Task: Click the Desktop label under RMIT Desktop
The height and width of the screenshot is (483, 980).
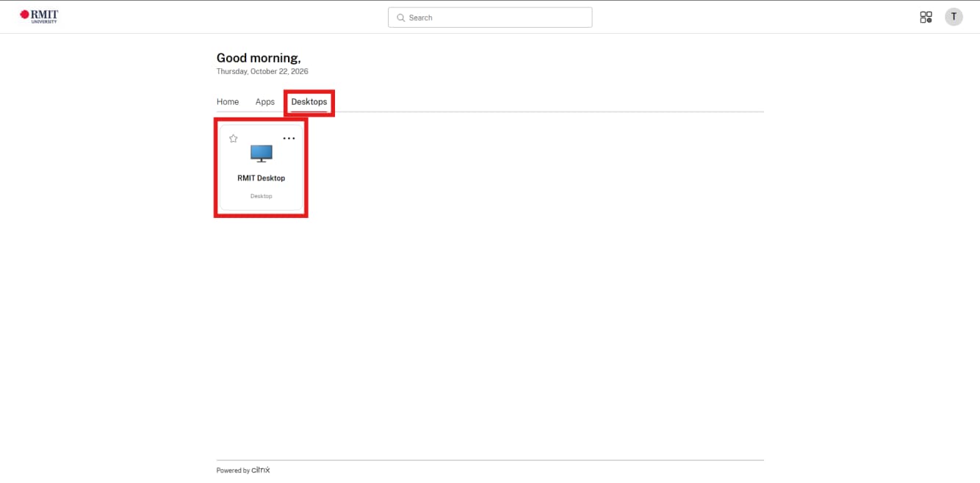Action: [x=261, y=196]
